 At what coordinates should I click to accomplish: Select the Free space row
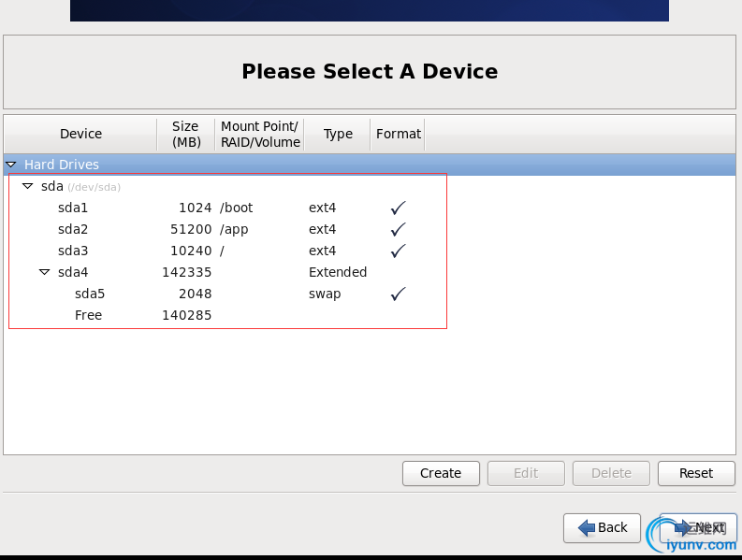coord(370,315)
